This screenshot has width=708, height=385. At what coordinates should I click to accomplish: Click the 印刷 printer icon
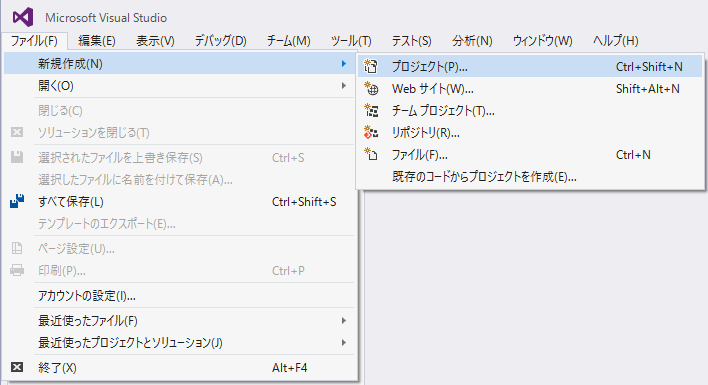(x=17, y=270)
